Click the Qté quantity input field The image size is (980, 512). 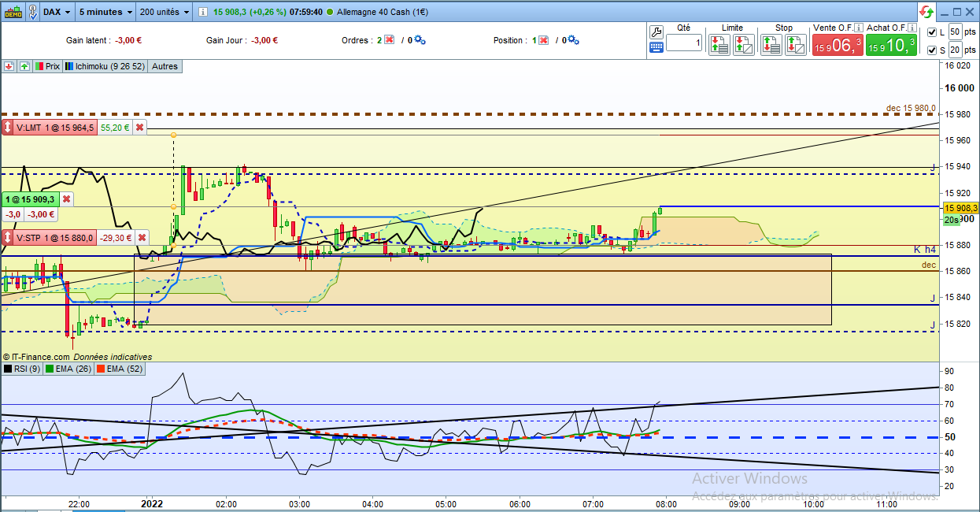click(683, 43)
